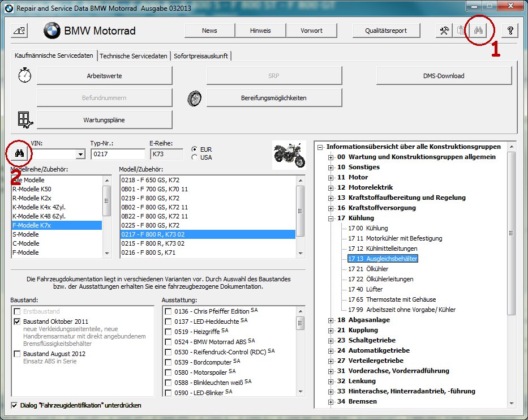Click into the Typ-Nr. input field
The height and width of the screenshot is (420, 528).
[x=117, y=154]
